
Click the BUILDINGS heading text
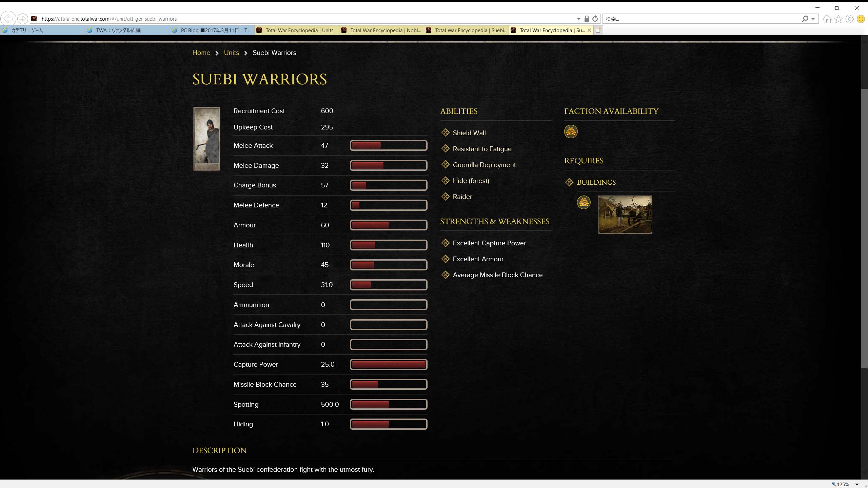pyautogui.click(x=596, y=182)
